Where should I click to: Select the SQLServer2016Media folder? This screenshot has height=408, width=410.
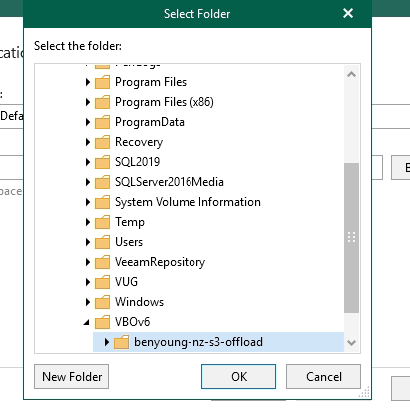[169, 182]
